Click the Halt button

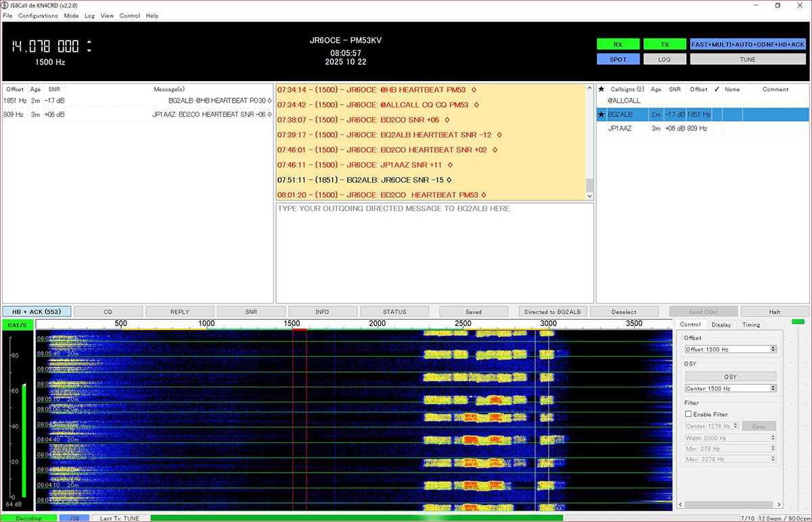point(775,312)
